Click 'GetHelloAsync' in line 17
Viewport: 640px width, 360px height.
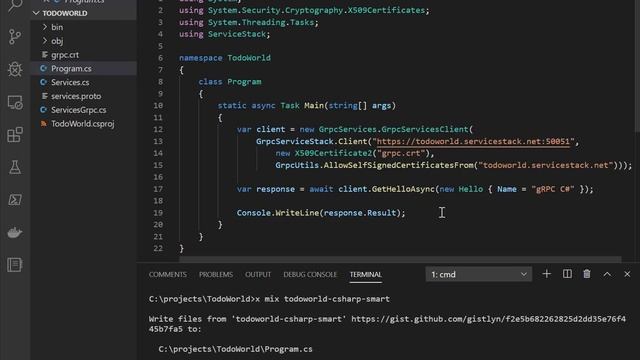[x=403, y=189]
